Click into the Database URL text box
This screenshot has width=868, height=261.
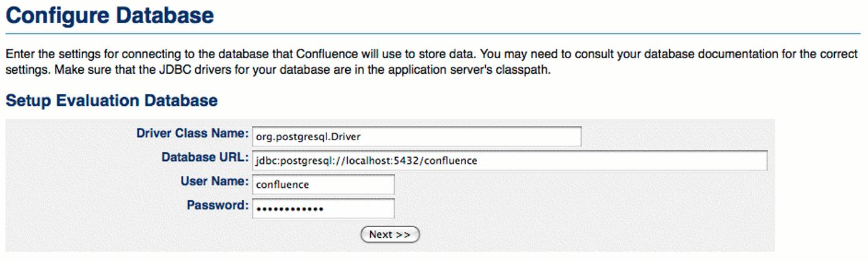pyautogui.click(x=509, y=161)
